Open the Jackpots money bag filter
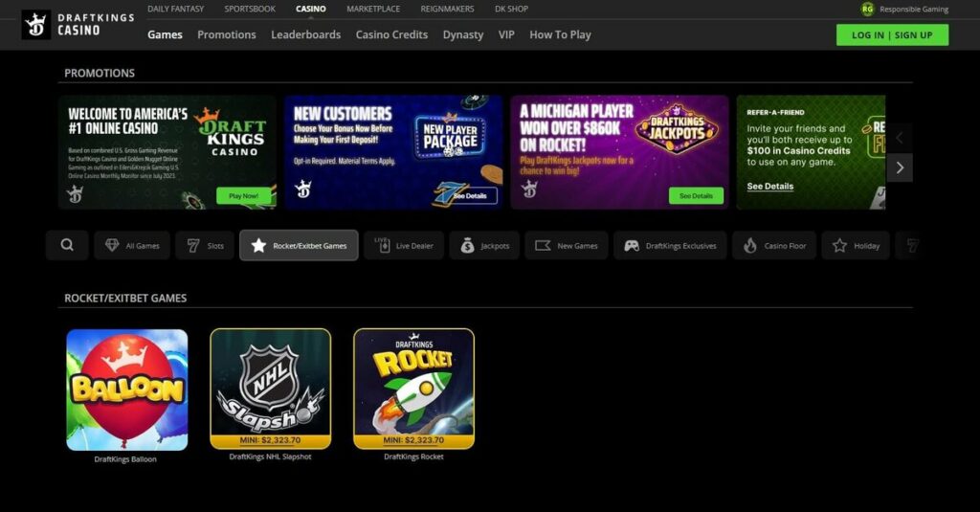 [484, 245]
